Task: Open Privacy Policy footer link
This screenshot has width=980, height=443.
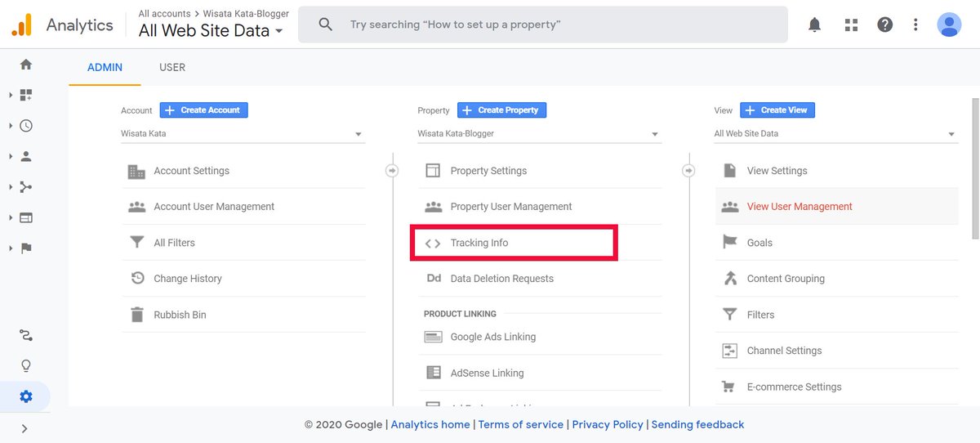Action: coord(608,424)
